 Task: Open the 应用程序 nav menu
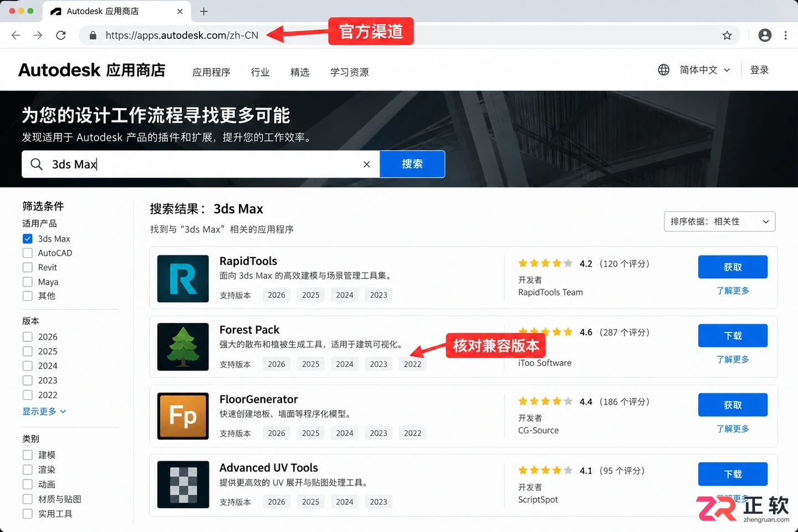click(211, 72)
